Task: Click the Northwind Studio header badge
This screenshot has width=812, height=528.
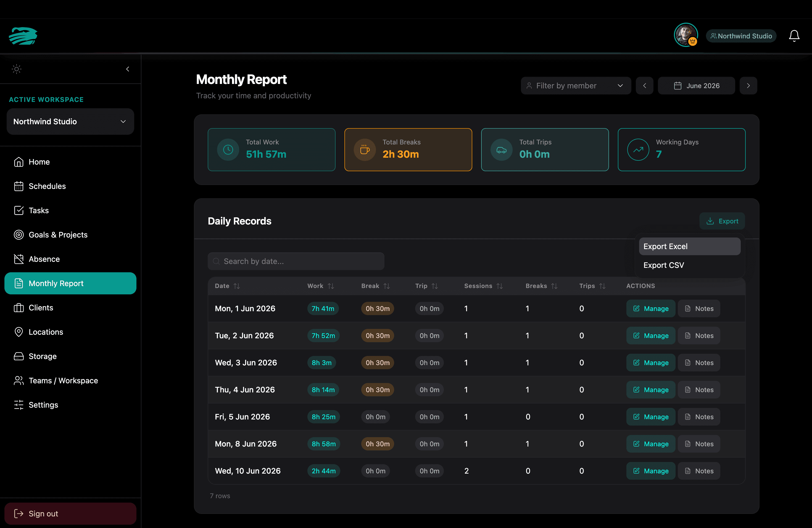Action: (x=741, y=36)
